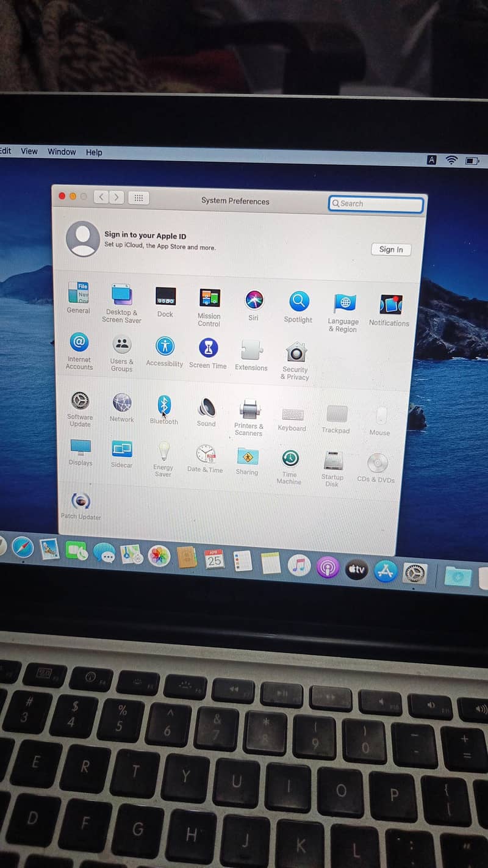Image resolution: width=488 pixels, height=868 pixels.
Task: Open Software Update pane
Action: [80, 409]
